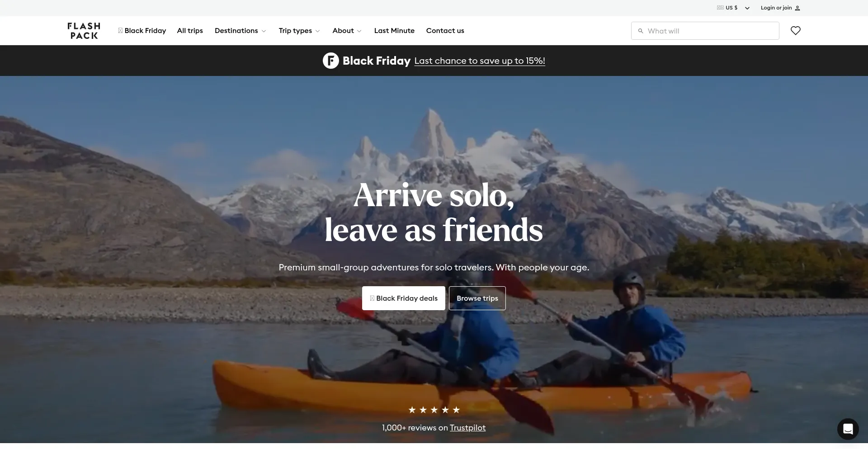
Task: Expand the Destinations menu
Action: pyautogui.click(x=240, y=31)
